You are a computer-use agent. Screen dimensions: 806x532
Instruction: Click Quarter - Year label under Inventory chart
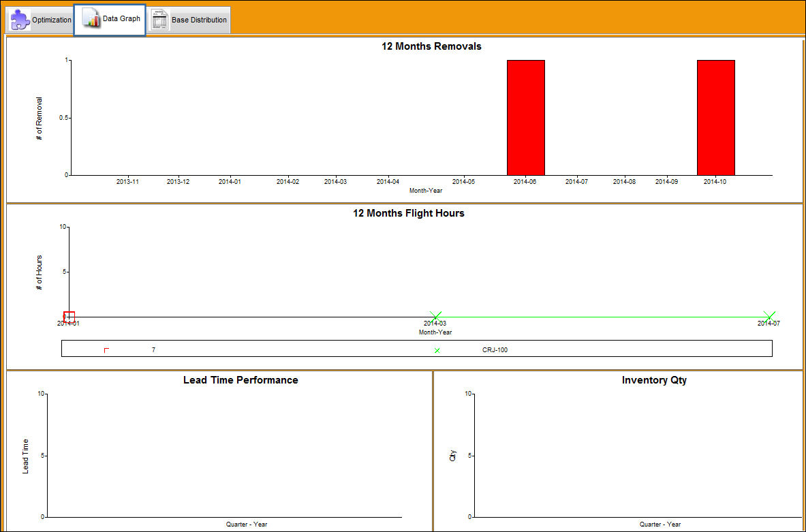point(660,525)
